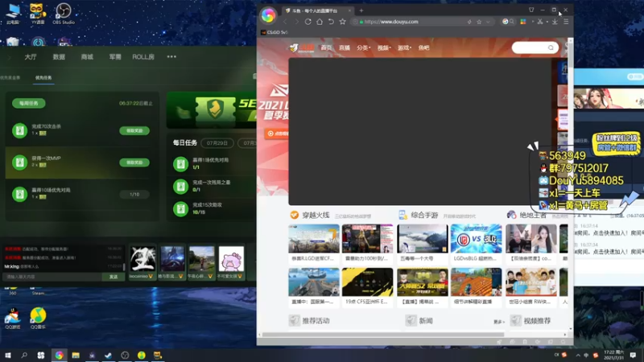Open the three-dots more menu in game client
This screenshot has width=644, height=362.
[171, 56]
